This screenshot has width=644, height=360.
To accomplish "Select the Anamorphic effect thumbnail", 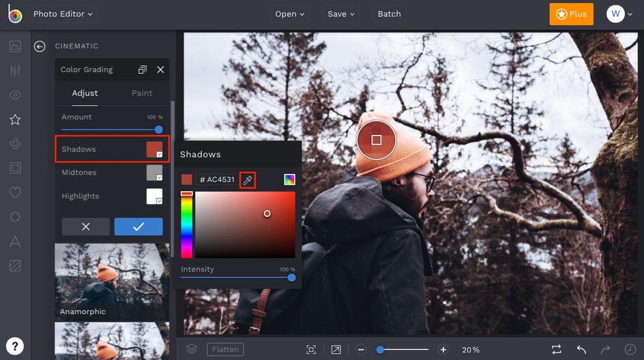I will [112, 282].
